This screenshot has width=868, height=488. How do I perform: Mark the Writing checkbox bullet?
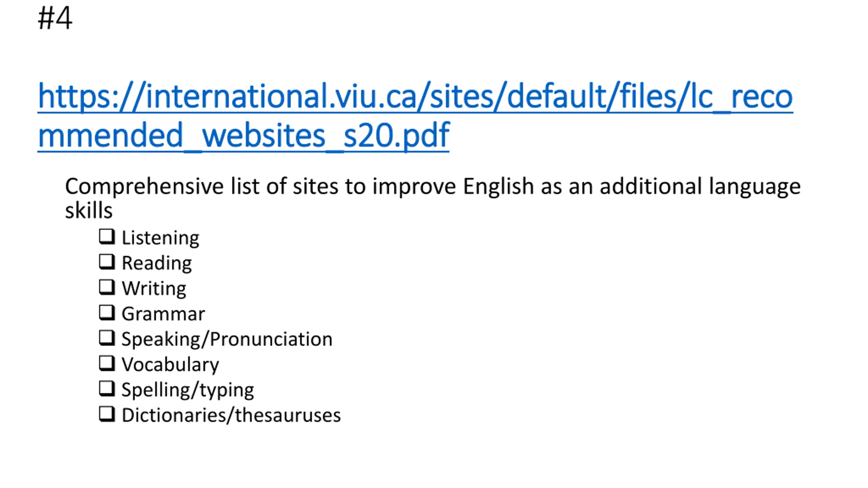tap(107, 287)
